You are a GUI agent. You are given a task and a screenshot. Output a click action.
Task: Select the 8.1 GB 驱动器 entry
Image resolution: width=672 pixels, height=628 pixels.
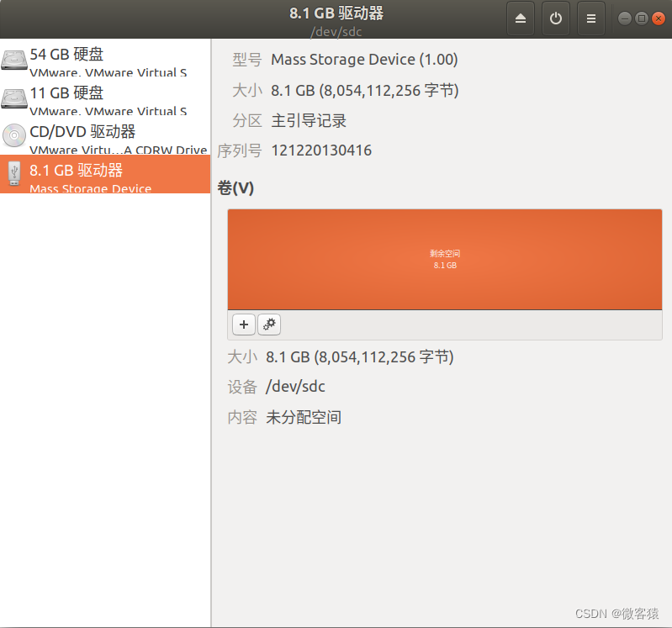tap(105, 174)
